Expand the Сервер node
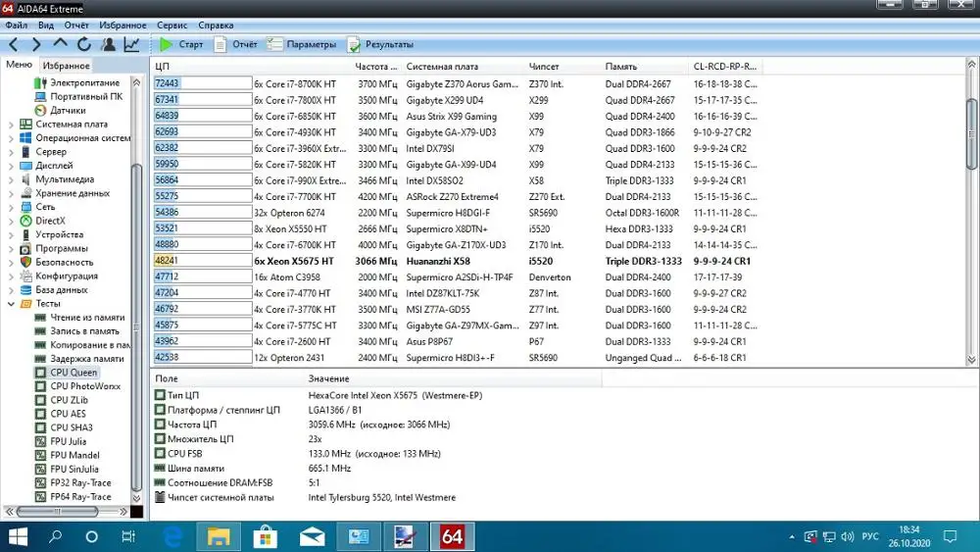This screenshot has width=980, height=552. [x=11, y=152]
